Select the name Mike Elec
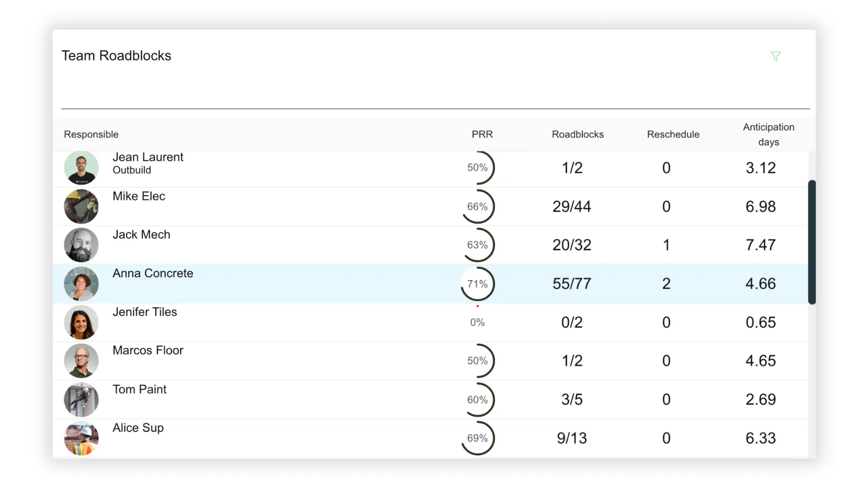The width and height of the screenshot is (868, 488). [139, 196]
